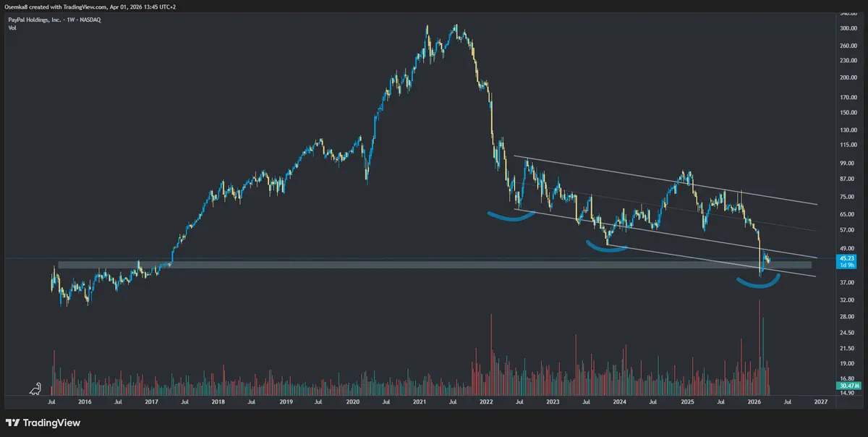Click the 2026 label on time axis
This screenshot has width=868, height=437.
pyautogui.click(x=754, y=401)
